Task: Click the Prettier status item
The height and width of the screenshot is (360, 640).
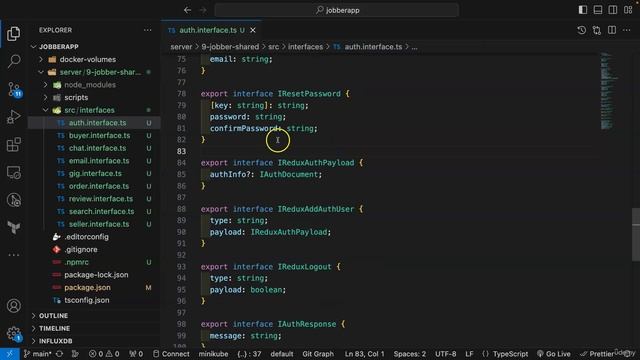Action: click(597, 354)
